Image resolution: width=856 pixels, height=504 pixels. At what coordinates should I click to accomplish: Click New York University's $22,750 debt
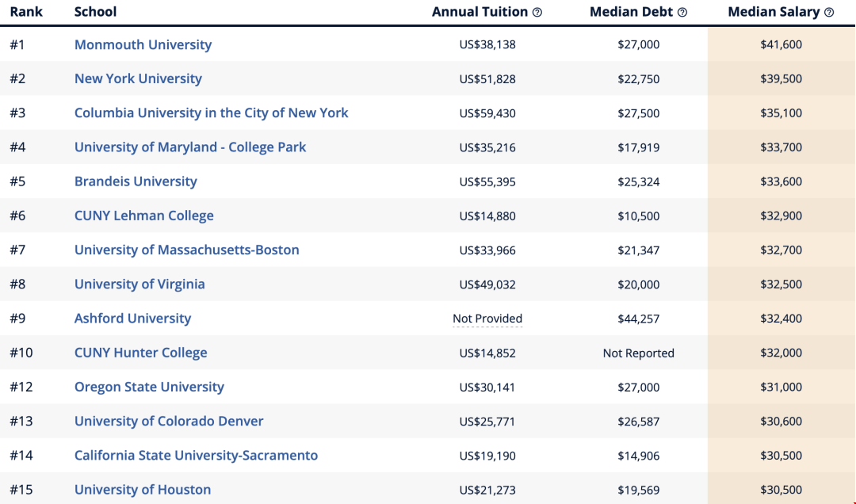click(639, 79)
